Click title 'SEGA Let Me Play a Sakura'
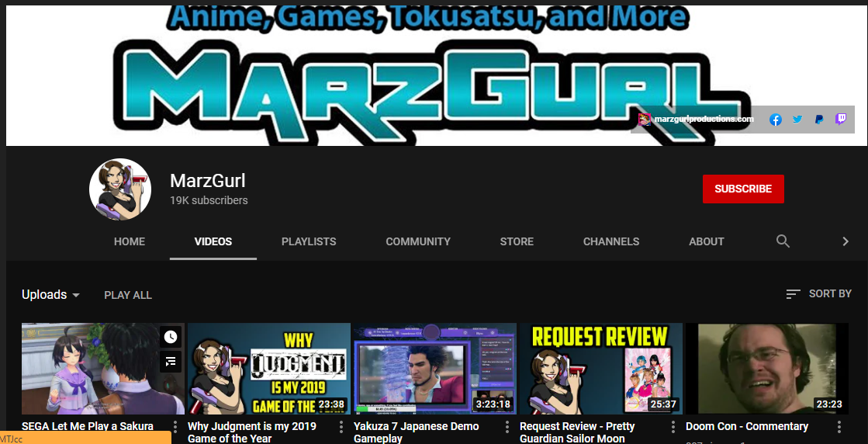 pyautogui.click(x=88, y=427)
